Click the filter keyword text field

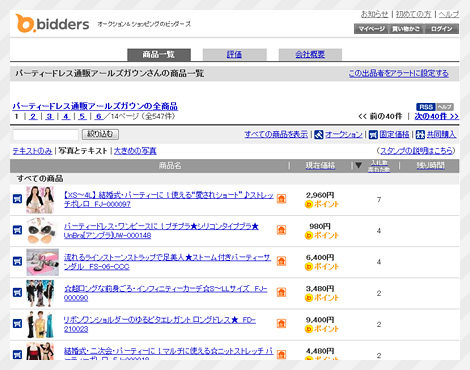pos(45,135)
